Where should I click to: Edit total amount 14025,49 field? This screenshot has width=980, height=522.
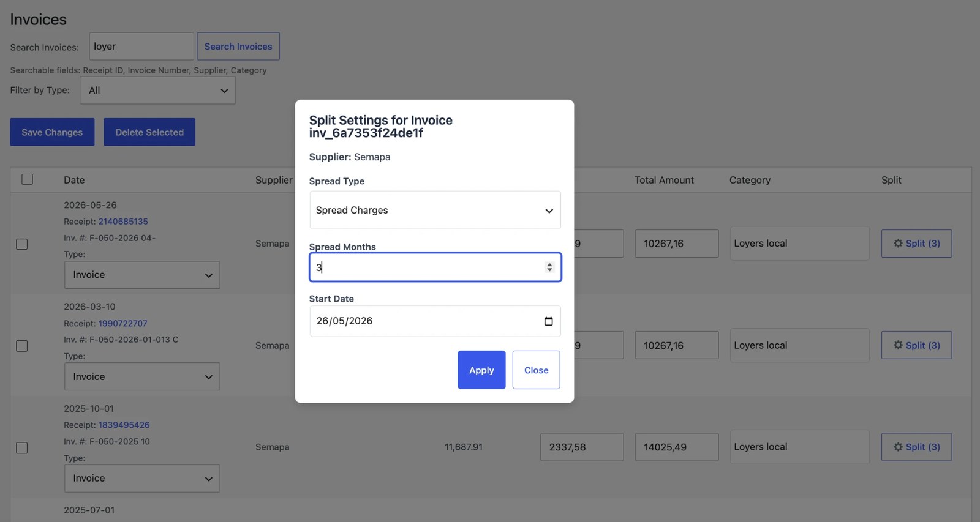677,447
